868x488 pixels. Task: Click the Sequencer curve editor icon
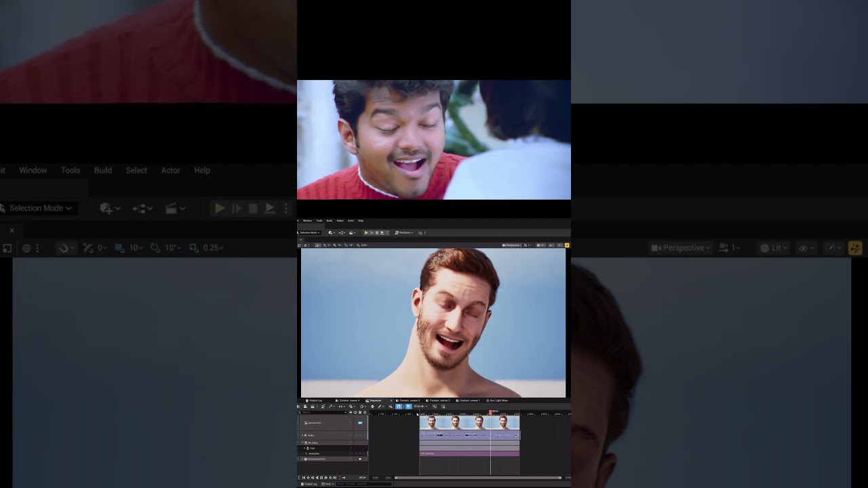click(435, 407)
